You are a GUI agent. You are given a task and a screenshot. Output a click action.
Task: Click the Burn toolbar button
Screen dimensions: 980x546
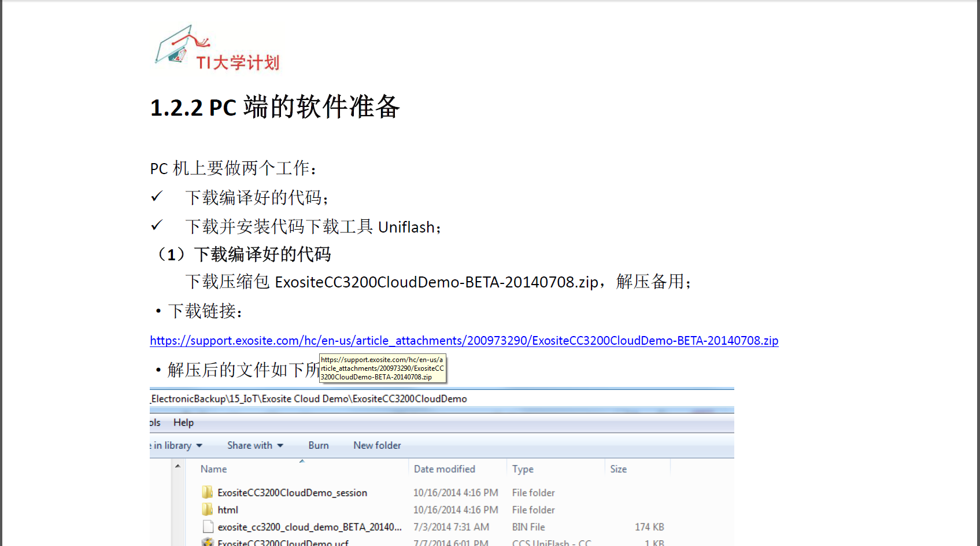[319, 445]
